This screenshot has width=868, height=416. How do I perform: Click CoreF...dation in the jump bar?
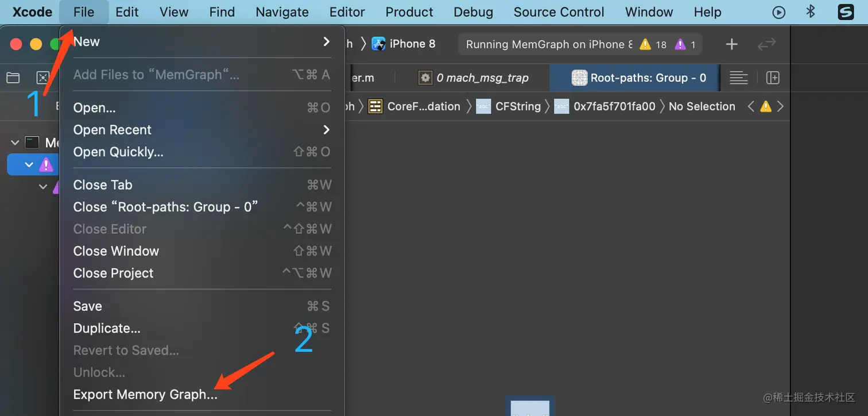(414, 106)
